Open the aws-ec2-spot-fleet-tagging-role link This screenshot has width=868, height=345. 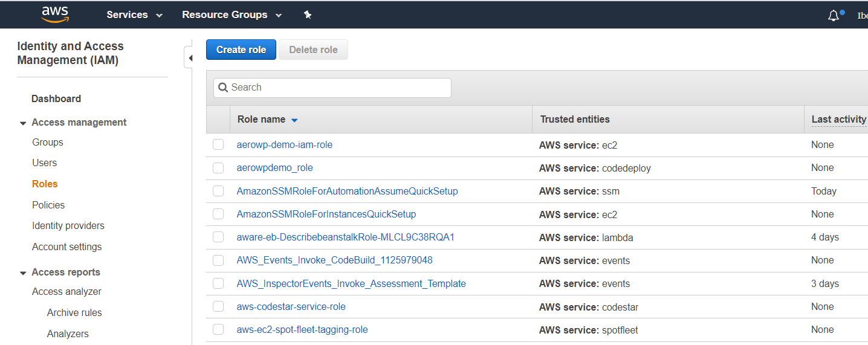coord(302,330)
